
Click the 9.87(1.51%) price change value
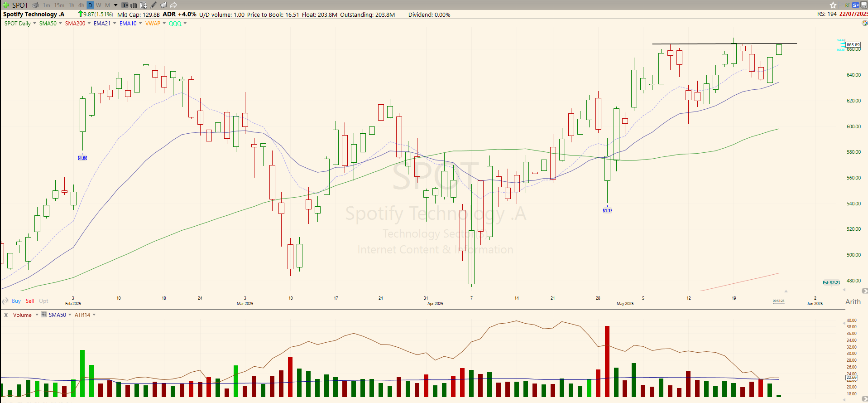point(98,15)
